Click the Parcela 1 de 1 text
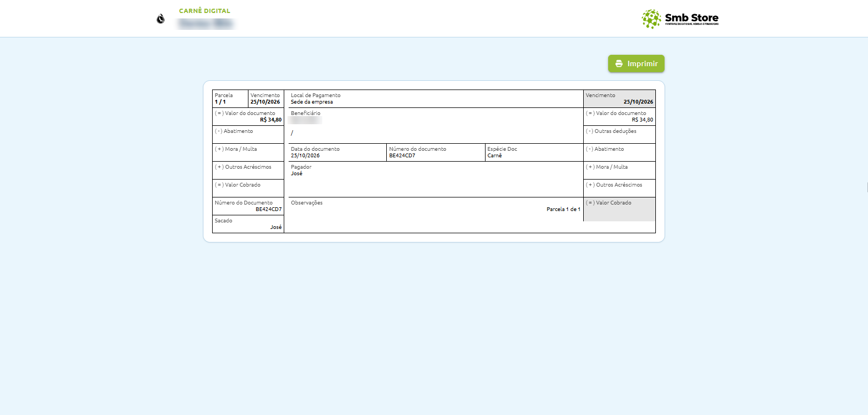The width and height of the screenshot is (868, 415). tap(563, 209)
